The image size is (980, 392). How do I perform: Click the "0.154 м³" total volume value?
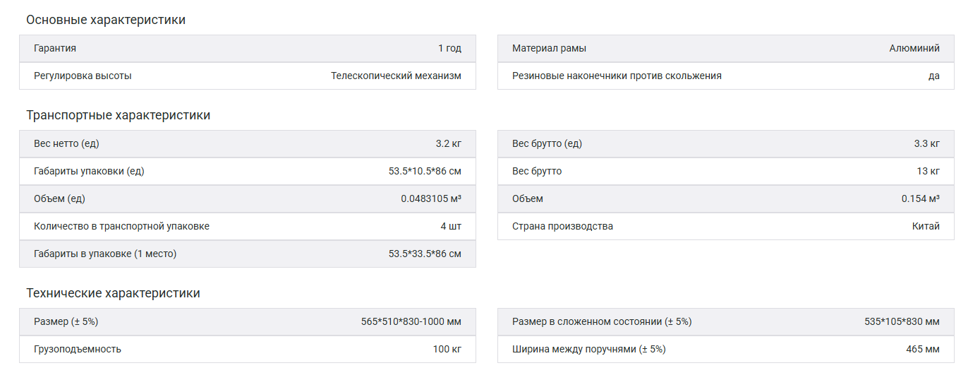(920, 198)
